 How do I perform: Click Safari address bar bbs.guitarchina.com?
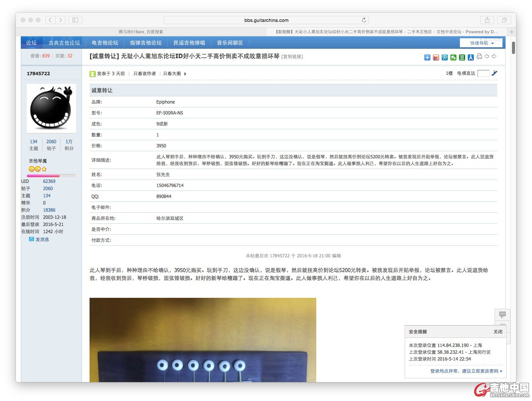[266, 20]
